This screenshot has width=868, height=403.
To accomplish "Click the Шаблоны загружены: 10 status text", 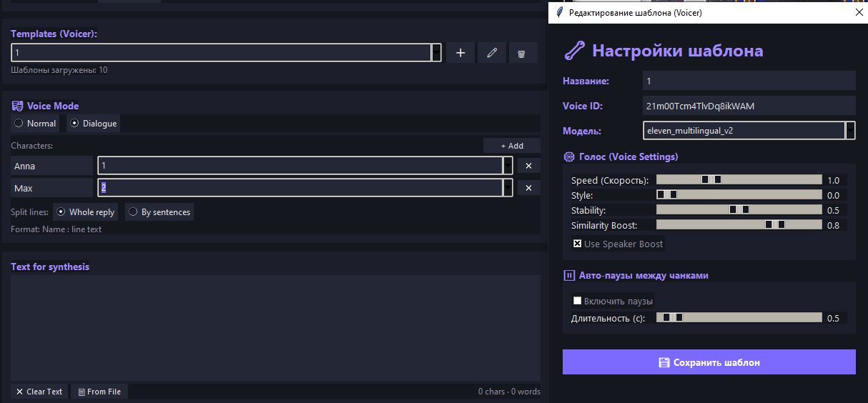I will (x=59, y=70).
